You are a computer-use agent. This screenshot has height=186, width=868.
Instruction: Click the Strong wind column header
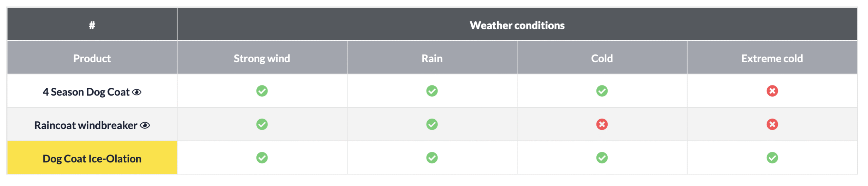(262, 59)
